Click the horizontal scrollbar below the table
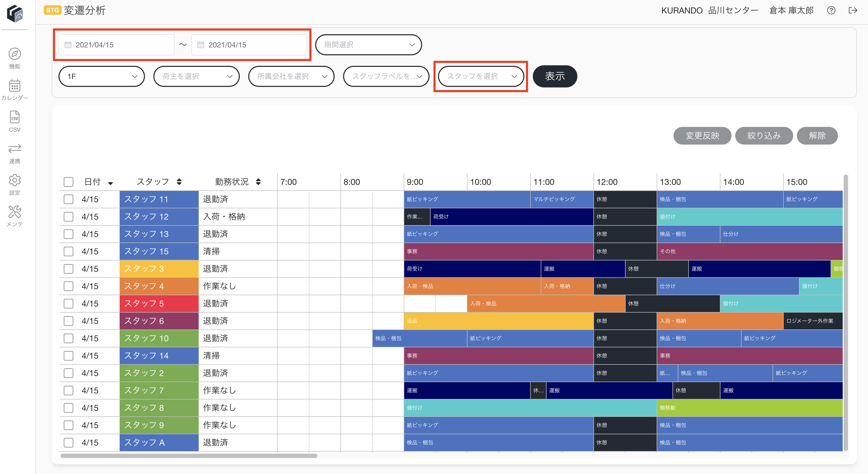Image resolution: width=868 pixels, height=474 pixels. pos(189,456)
